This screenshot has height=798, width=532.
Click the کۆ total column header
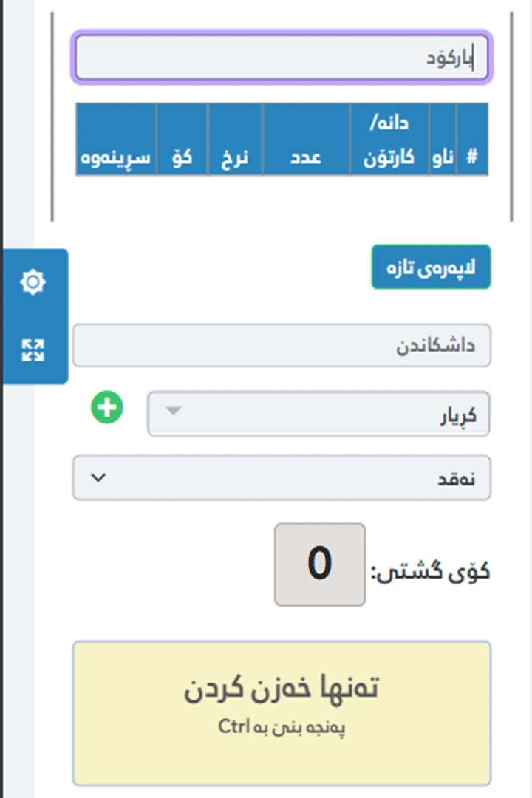pyautogui.click(x=182, y=158)
